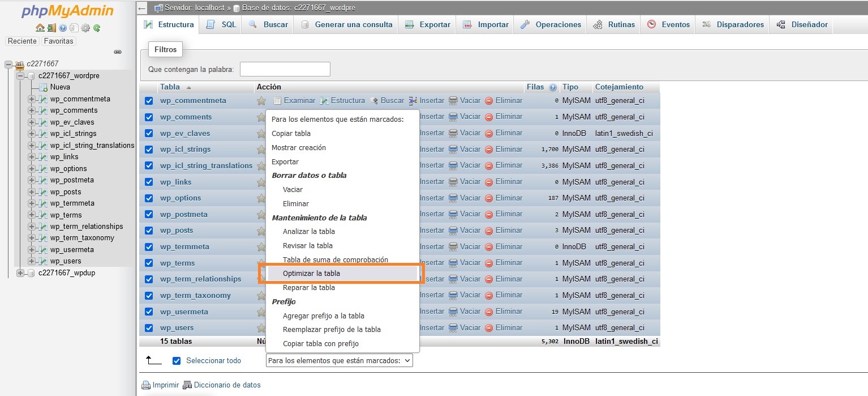Choose 'Optimizar la tabla' from the menu

[311, 274]
